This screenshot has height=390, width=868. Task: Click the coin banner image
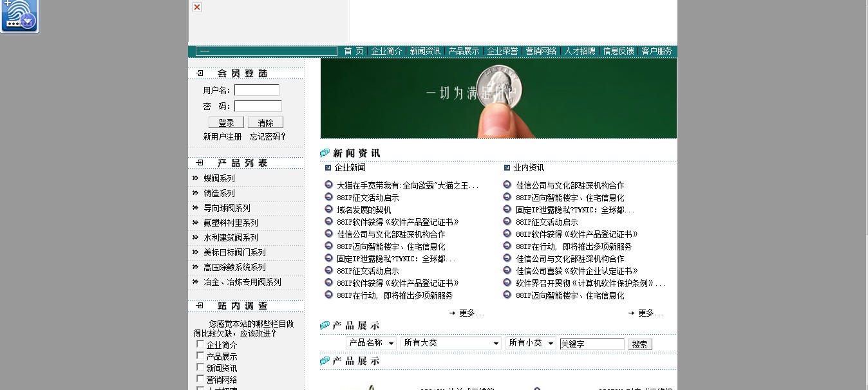(x=498, y=98)
